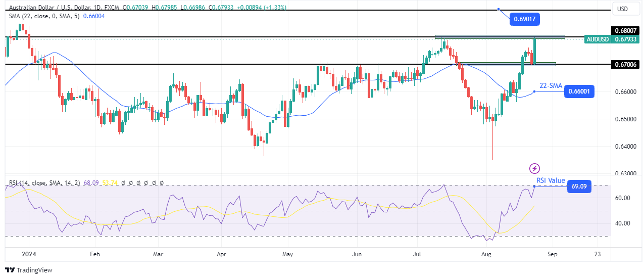The width and height of the screenshot is (644, 279).
Task: Click the 0.67006 price axis label
Action: (x=625, y=64)
